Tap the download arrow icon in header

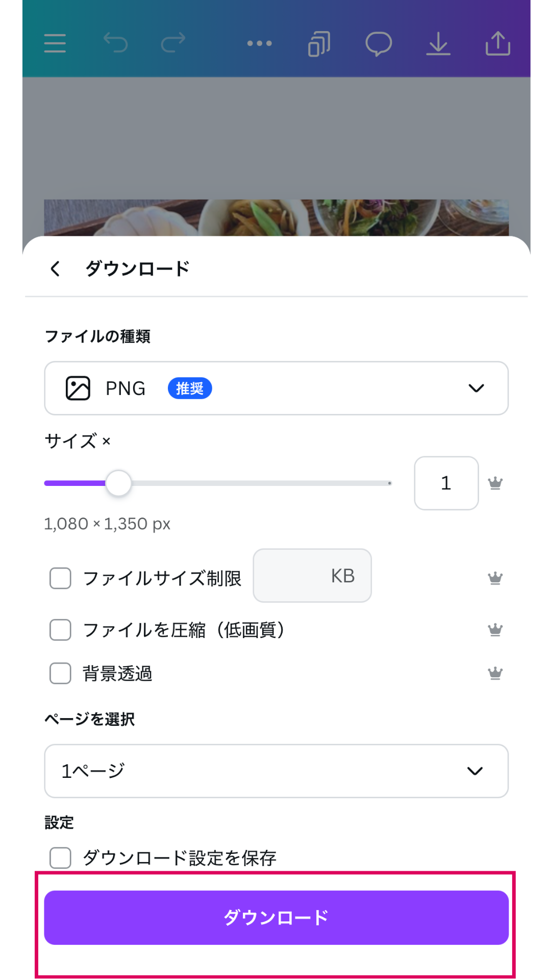point(438,43)
